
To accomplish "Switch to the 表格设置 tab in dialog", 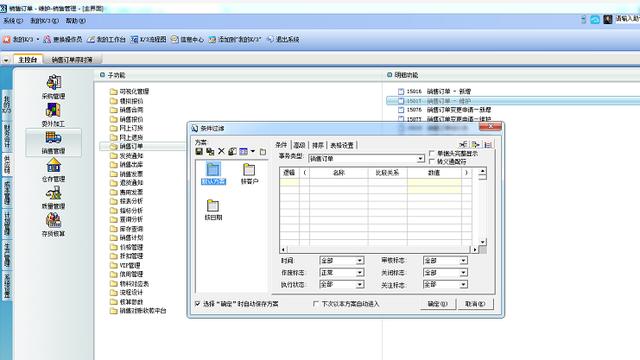I will click(x=342, y=145).
